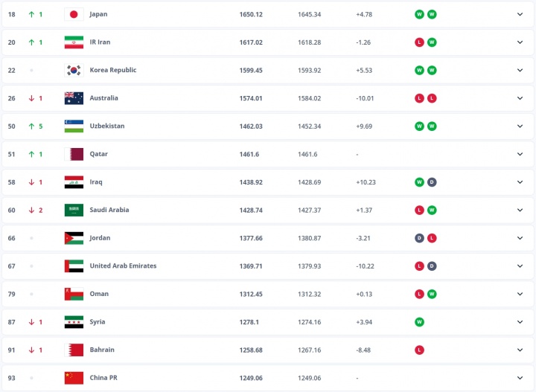Click the China PR flag icon
536x392 pixels.
(x=74, y=378)
